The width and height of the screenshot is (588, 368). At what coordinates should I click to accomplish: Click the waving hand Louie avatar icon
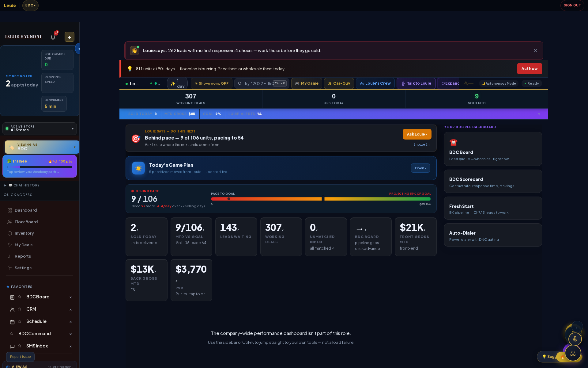134,51
